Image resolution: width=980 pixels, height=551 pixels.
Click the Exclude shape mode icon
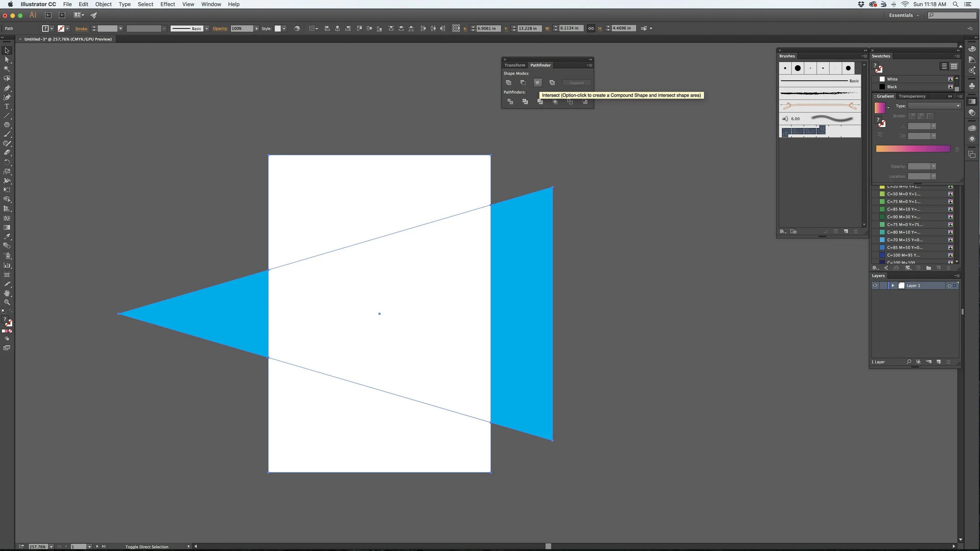[552, 83]
